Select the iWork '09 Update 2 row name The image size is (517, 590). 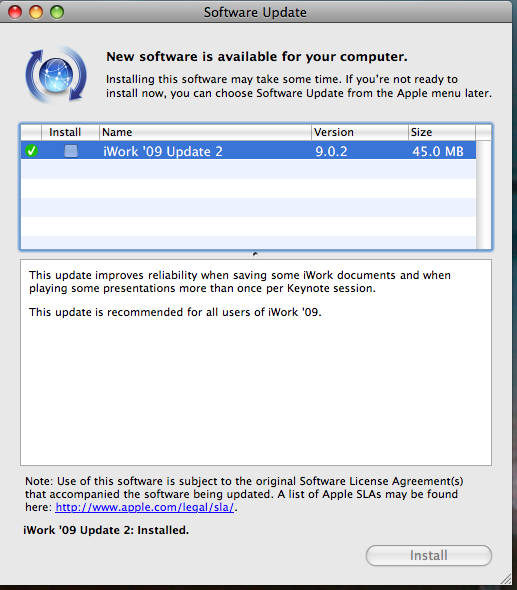tap(163, 151)
